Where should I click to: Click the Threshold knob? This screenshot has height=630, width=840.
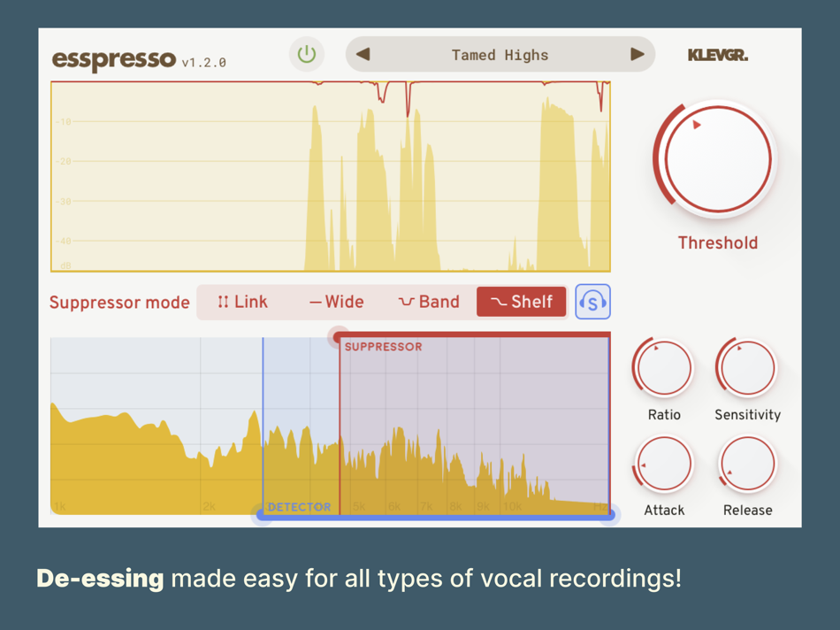[x=717, y=158]
